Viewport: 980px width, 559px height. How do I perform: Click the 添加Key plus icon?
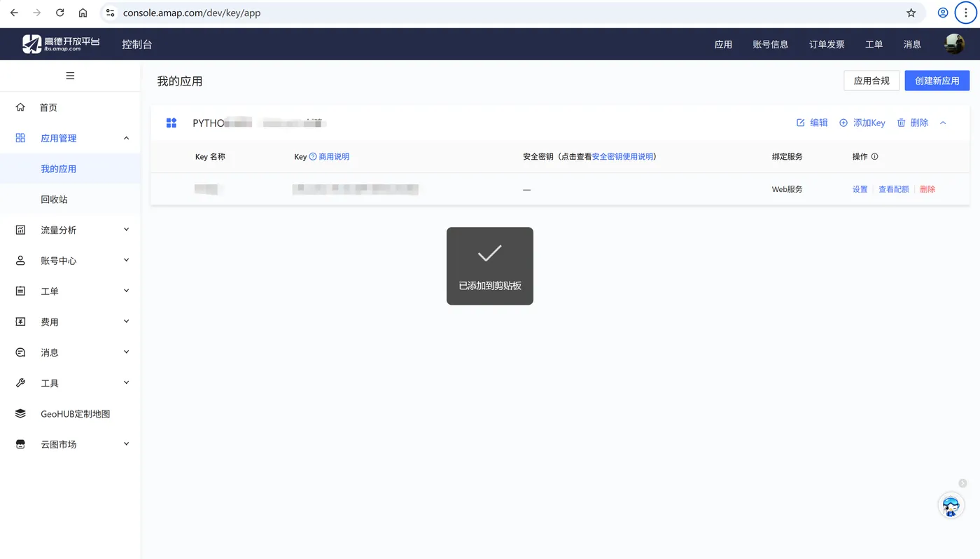point(842,122)
